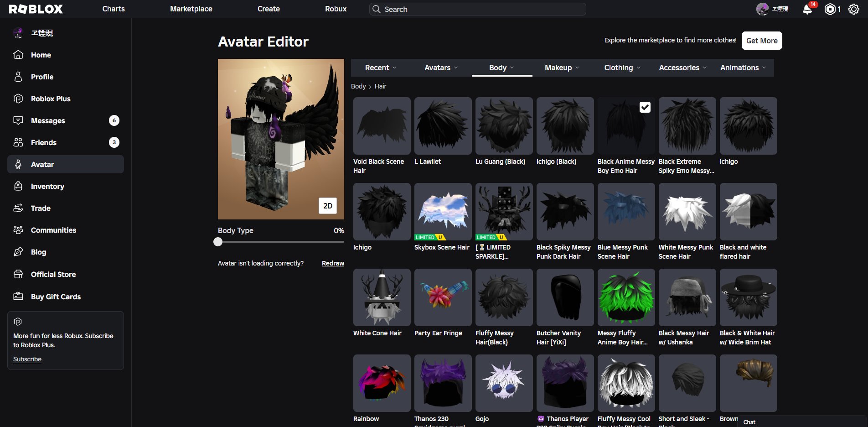Click the user avatar in the top bar
This screenshot has height=427, width=868.
click(762, 9)
